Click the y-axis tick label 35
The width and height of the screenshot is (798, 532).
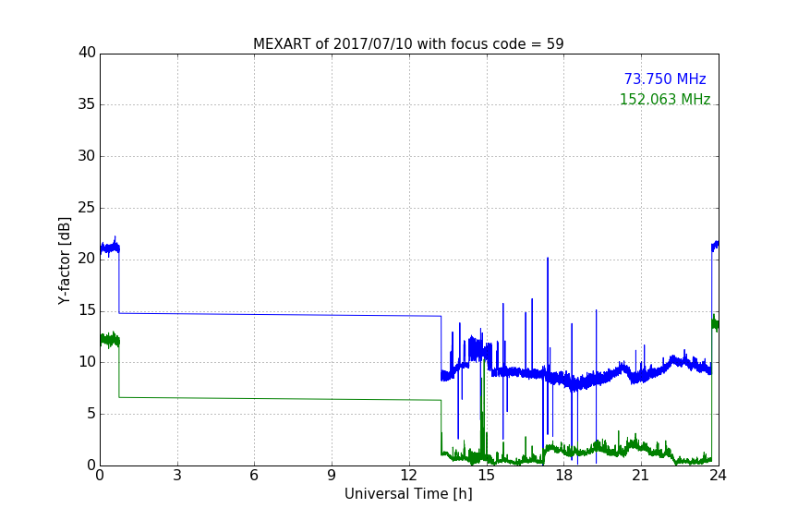[87, 104]
